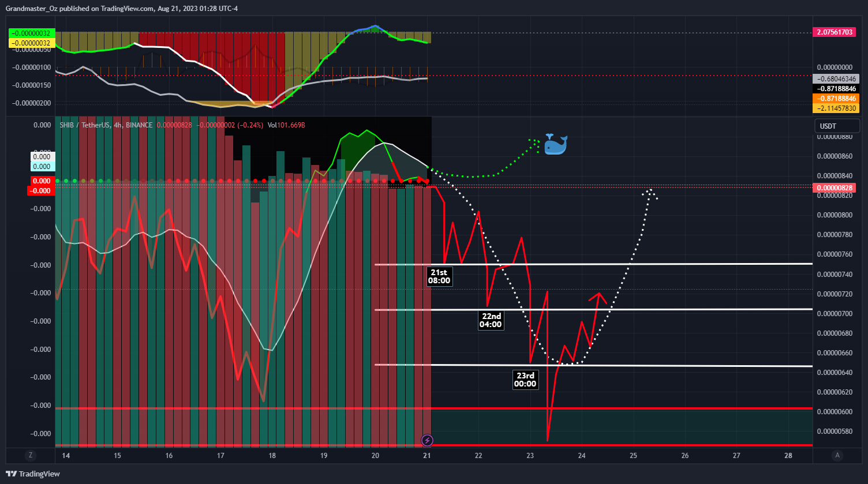Click the 0.00000880 price axis value
This screenshot has height=484, width=868.
(x=835, y=137)
